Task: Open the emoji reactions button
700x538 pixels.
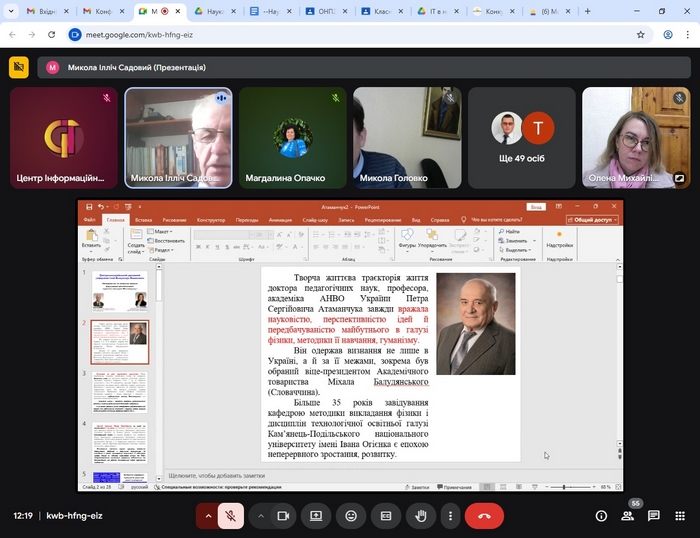Action: coord(351,516)
